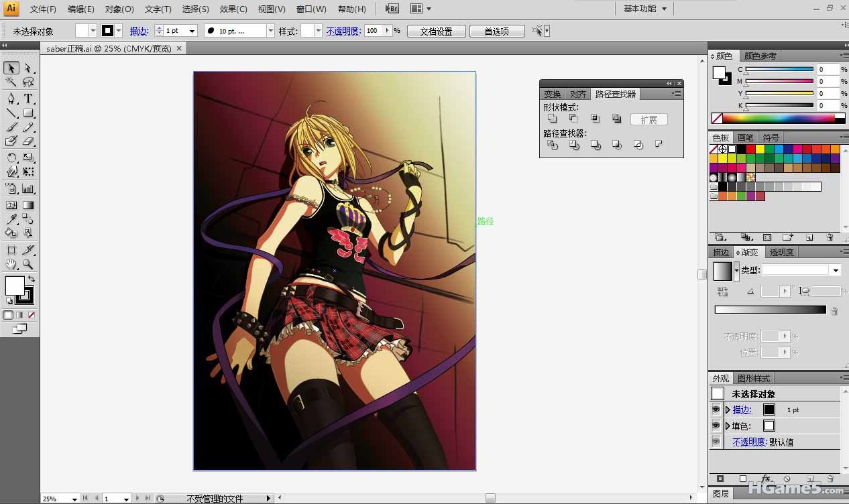The width and height of the screenshot is (849, 504).
Task: Select the Type tool in toolbox
Action: coord(28,98)
